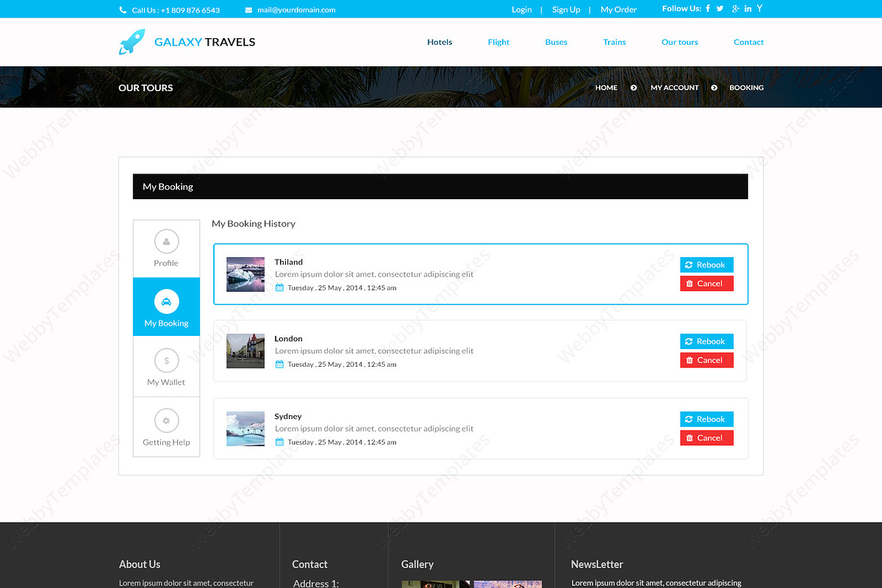Click the My Booking car icon

tap(166, 301)
